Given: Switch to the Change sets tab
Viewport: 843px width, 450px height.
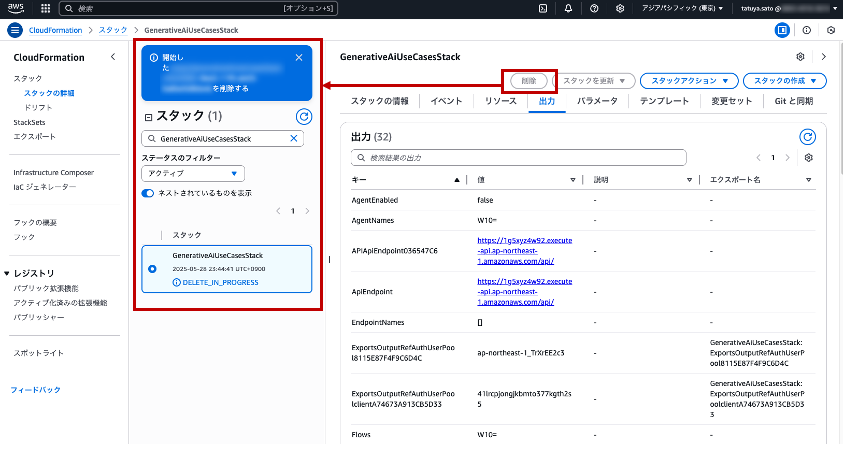Looking at the screenshot, I should 732,101.
